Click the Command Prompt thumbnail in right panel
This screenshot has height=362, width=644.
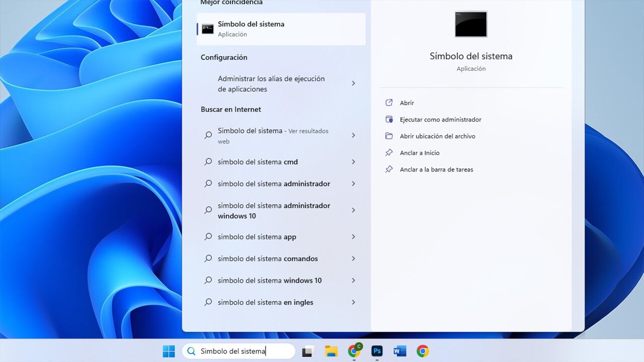coord(470,24)
